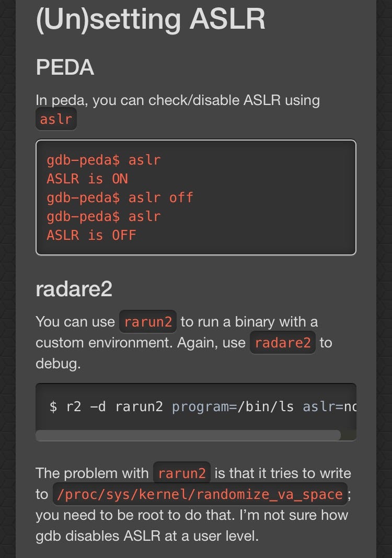Click the "(Un)setting ASLR" main heading
Viewport: 392px width, 558px height.
[x=151, y=19]
